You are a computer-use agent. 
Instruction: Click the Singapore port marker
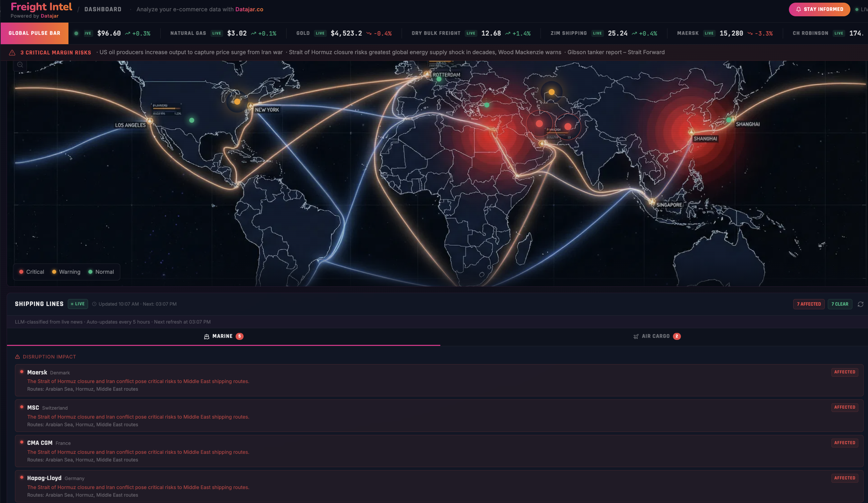(x=652, y=201)
